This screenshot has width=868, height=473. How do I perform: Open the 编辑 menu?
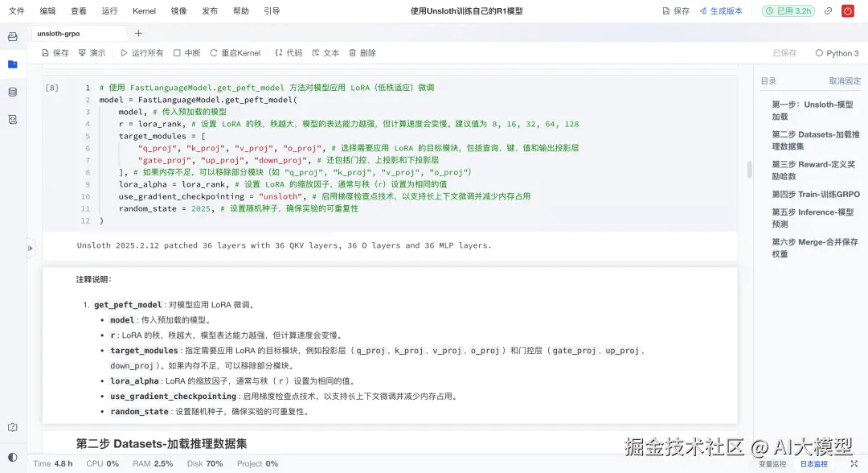pyautogui.click(x=47, y=11)
